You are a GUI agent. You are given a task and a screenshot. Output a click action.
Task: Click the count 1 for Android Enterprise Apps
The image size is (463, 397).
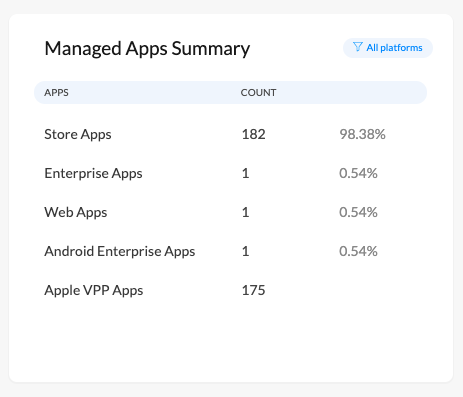(246, 251)
